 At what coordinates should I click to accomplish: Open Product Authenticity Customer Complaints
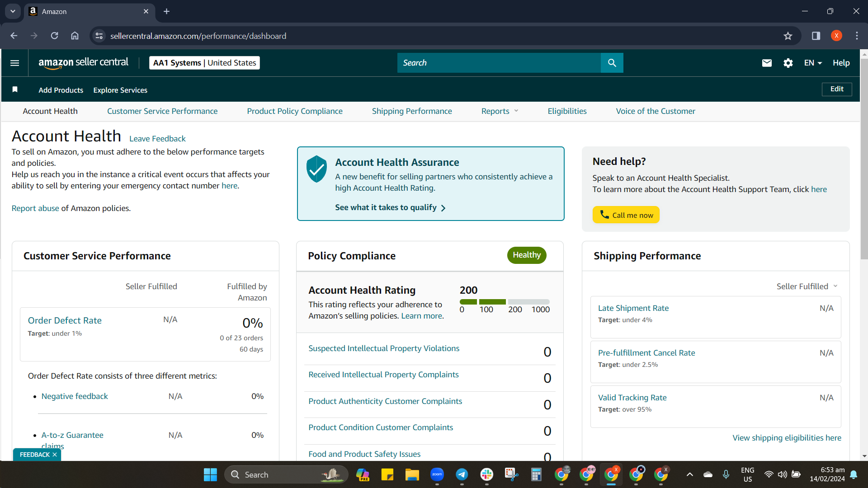(x=385, y=401)
